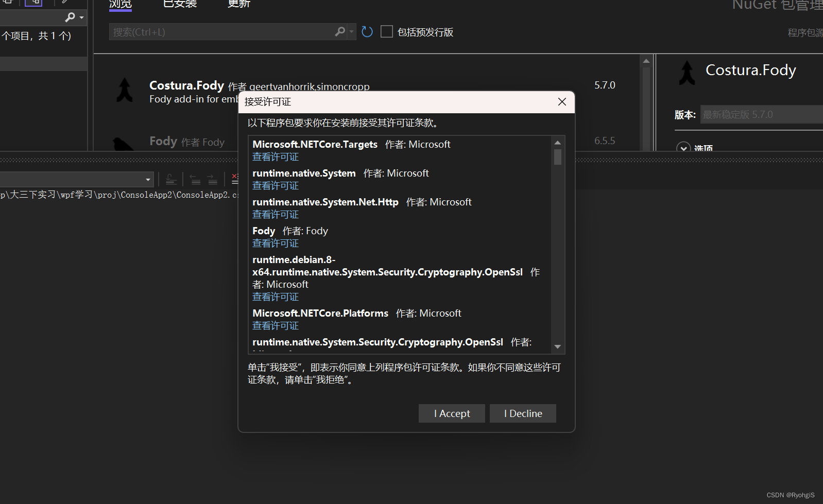Open 查看许可证 link for Microsoft.NETCore.Targets

point(276,157)
